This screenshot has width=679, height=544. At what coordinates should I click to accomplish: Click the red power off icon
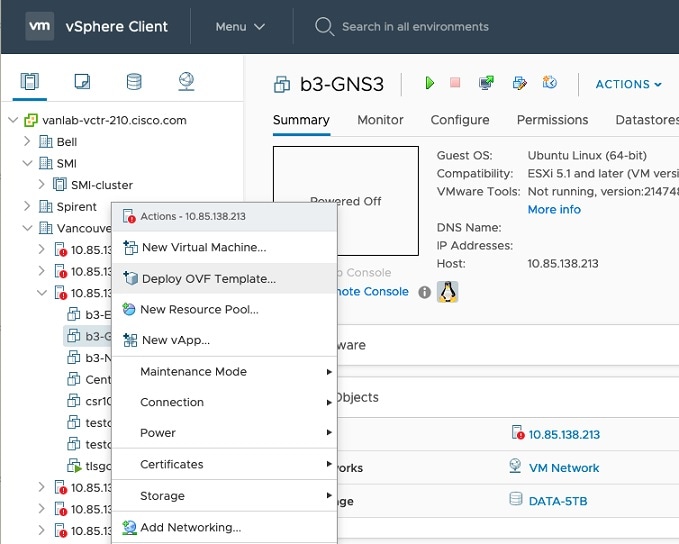coord(455,82)
